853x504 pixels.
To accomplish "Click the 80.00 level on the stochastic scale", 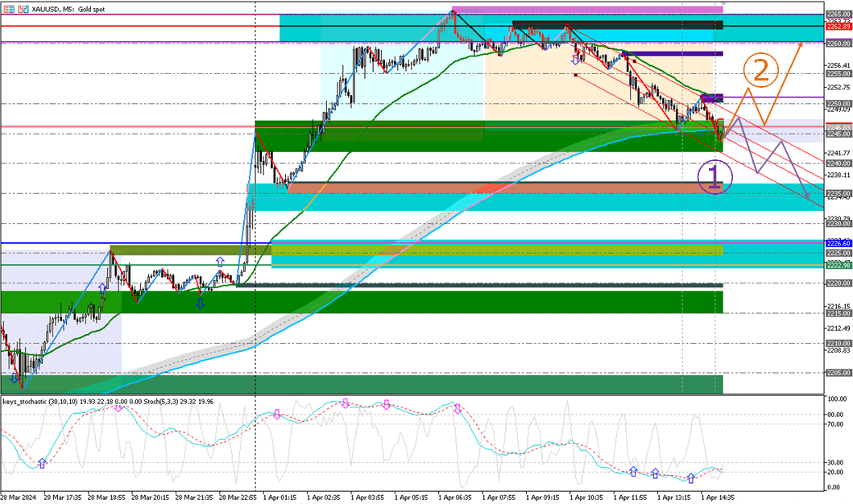I will point(836,415).
